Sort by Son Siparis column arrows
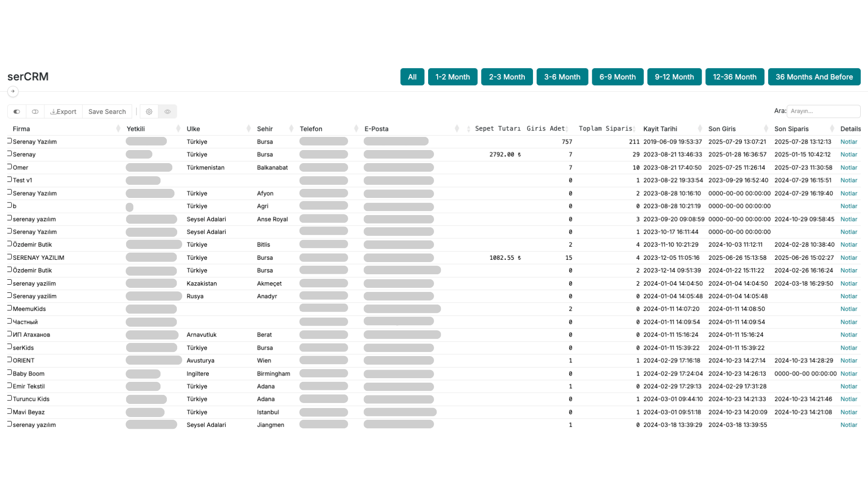Image resolution: width=868 pixels, height=488 pixels. pos(832,129)
